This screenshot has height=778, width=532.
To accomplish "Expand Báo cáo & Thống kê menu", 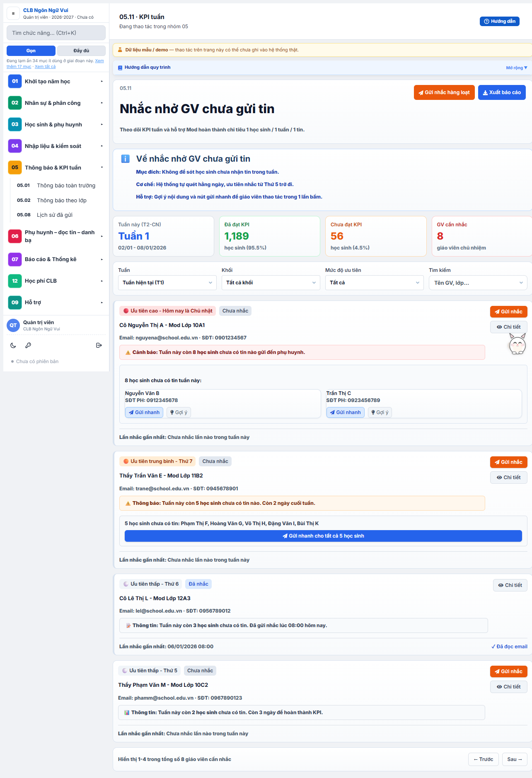I will click(x=56, y=259).
